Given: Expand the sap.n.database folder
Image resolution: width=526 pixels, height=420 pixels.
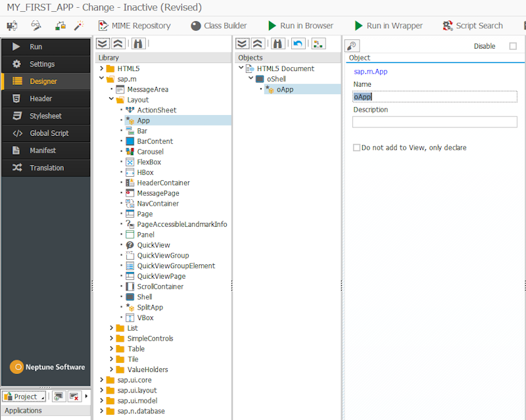Looking at the screenshot, I should [101, 411].
